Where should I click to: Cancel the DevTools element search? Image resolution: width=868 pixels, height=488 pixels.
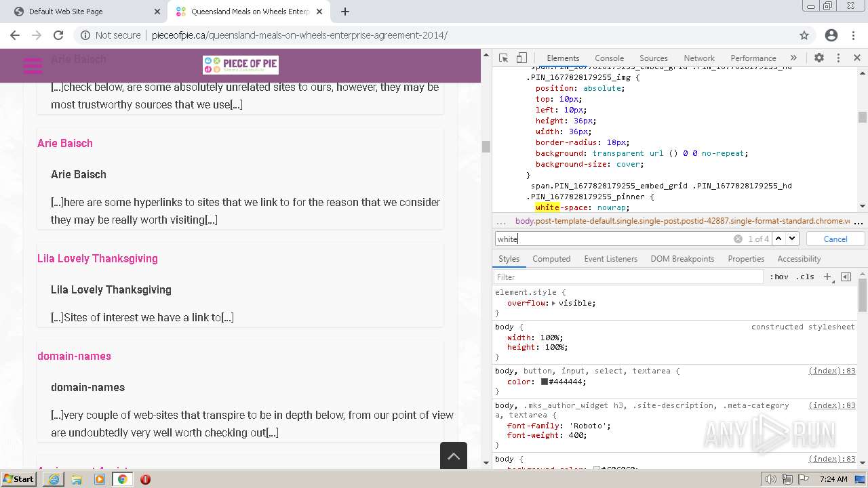click(835, 239)
